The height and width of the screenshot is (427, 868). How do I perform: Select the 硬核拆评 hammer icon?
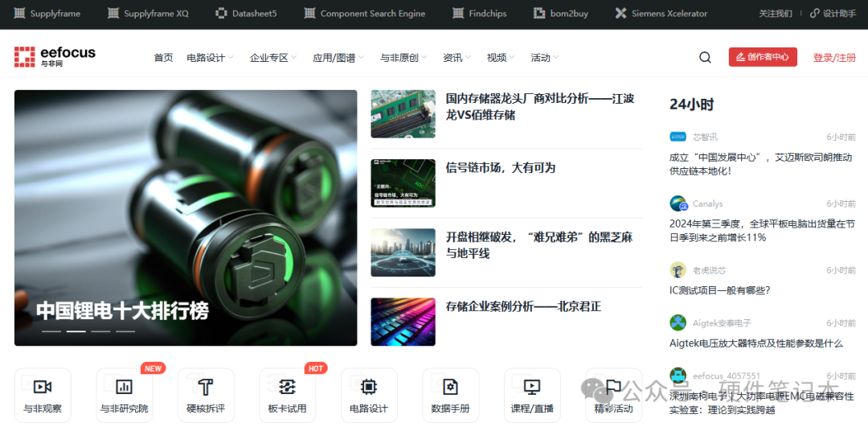point(206,387)
